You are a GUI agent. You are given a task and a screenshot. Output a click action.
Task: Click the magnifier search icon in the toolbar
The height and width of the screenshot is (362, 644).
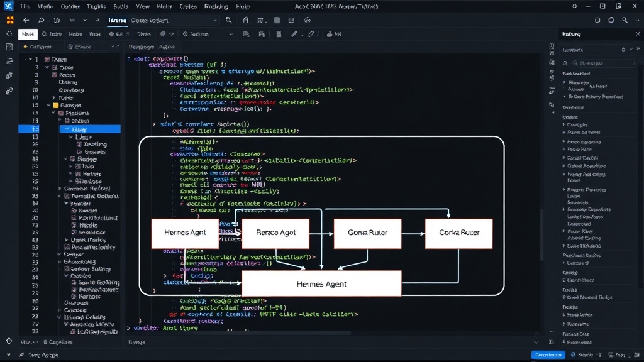coord(229,20)
